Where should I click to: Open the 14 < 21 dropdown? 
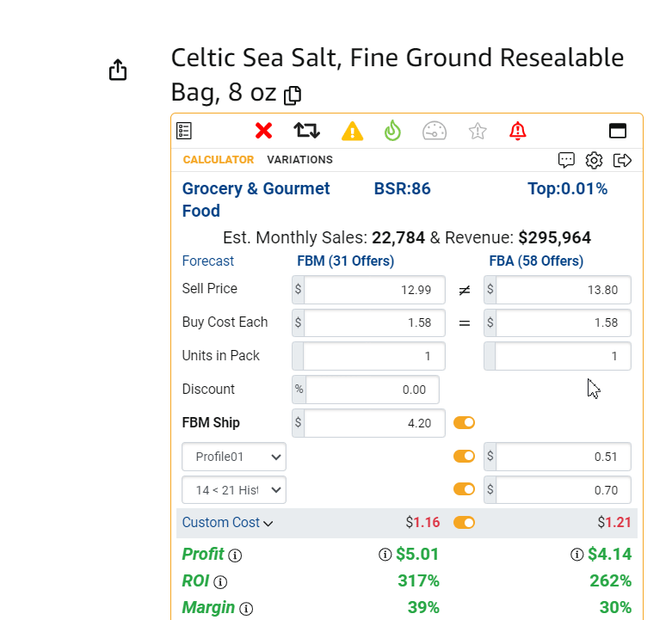click(234, 490)
